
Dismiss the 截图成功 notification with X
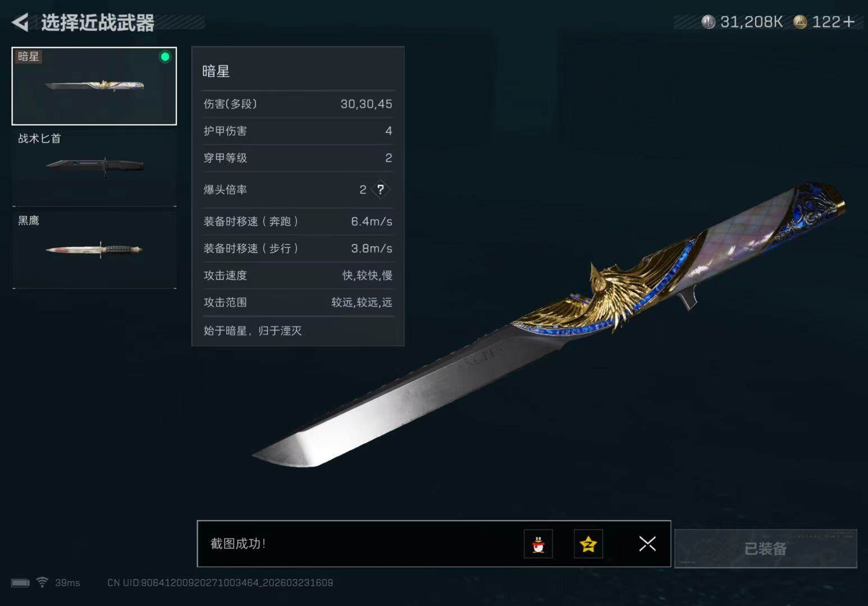click(x=647, y=543)
